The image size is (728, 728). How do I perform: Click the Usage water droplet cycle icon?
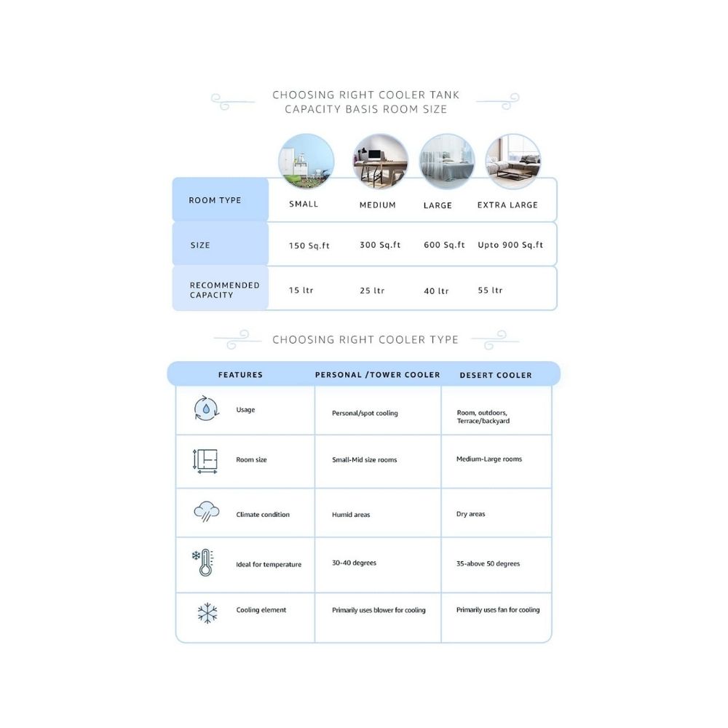tap(206, 408)
